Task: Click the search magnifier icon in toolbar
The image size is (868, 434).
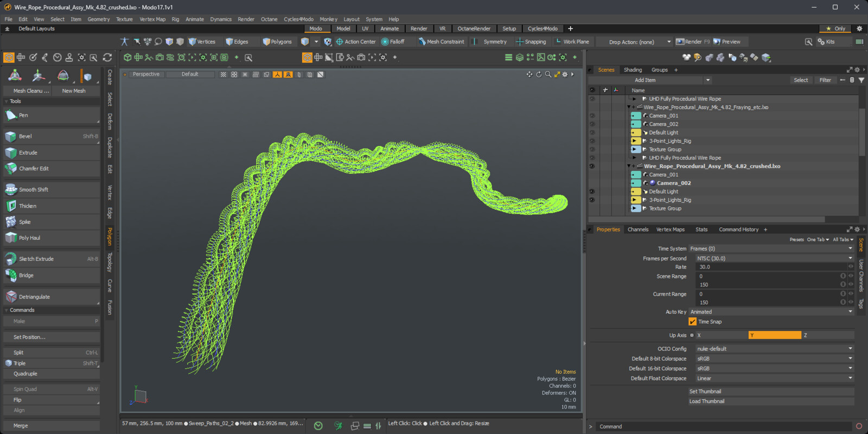Action: tap(808, 42)
